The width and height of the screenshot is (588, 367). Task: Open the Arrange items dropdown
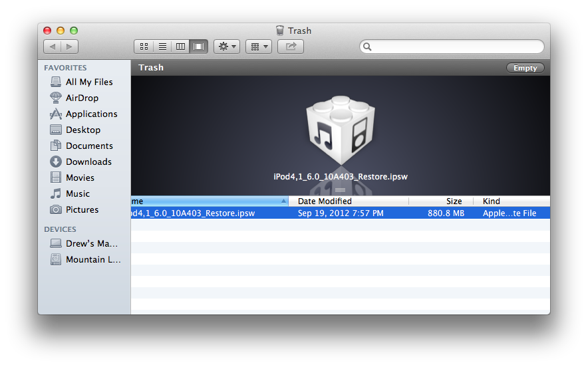[259, 47]
